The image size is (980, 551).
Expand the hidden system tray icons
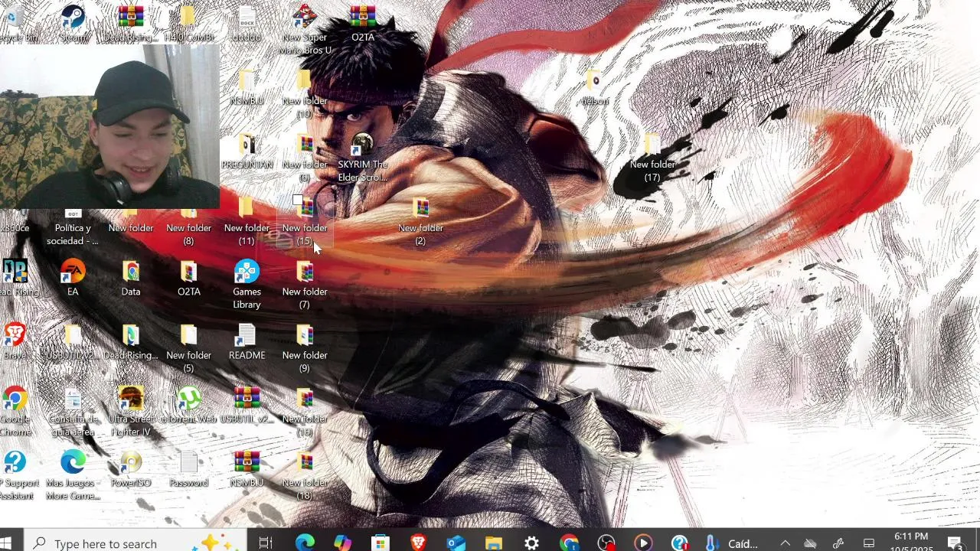[785, 543]
